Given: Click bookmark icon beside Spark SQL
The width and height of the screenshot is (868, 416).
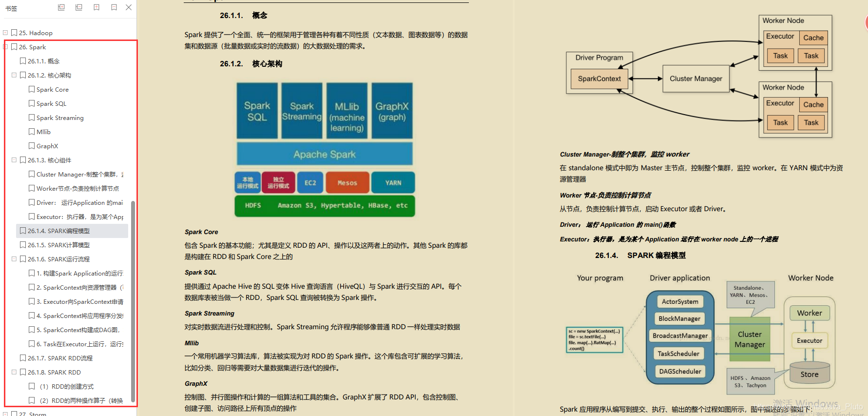Looking at the screenshot, I should point(32,103).
